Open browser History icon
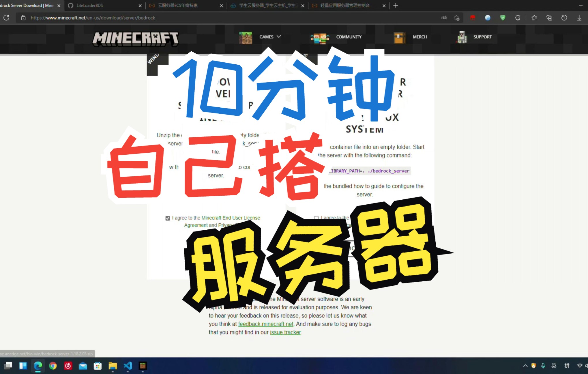Screen dimensions: 588x374 [x=564, y=18]
